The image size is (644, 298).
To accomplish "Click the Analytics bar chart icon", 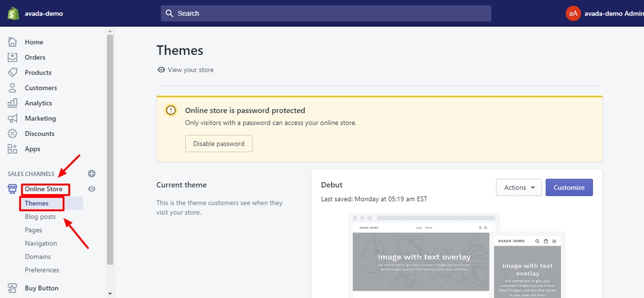I will click(13, 103).
